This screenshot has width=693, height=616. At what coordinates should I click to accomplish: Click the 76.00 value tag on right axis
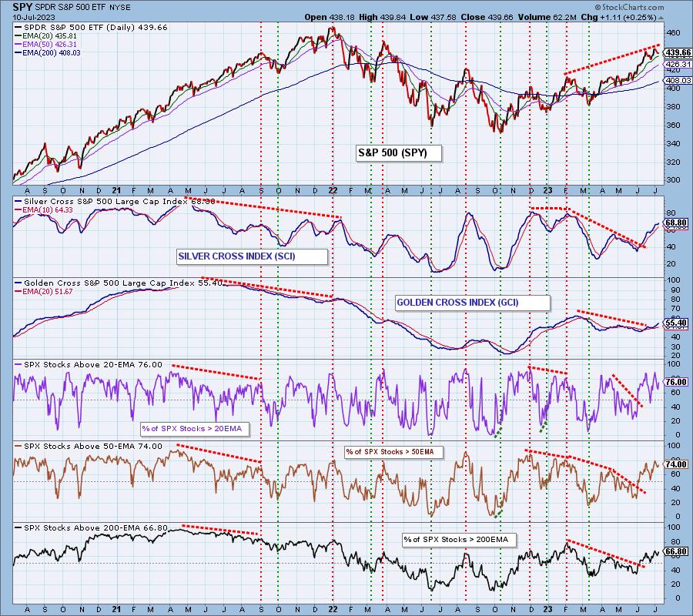click(x=676, y=382)
